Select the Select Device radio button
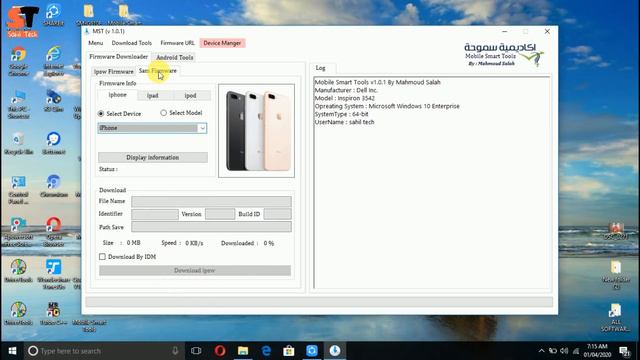 coord(101,113)
